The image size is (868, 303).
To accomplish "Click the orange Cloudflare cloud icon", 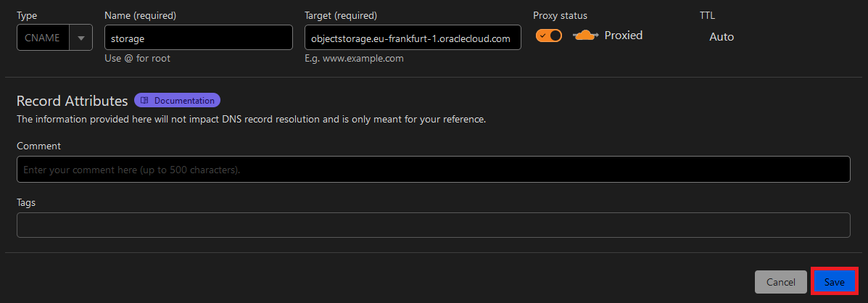I will (584, 36).
